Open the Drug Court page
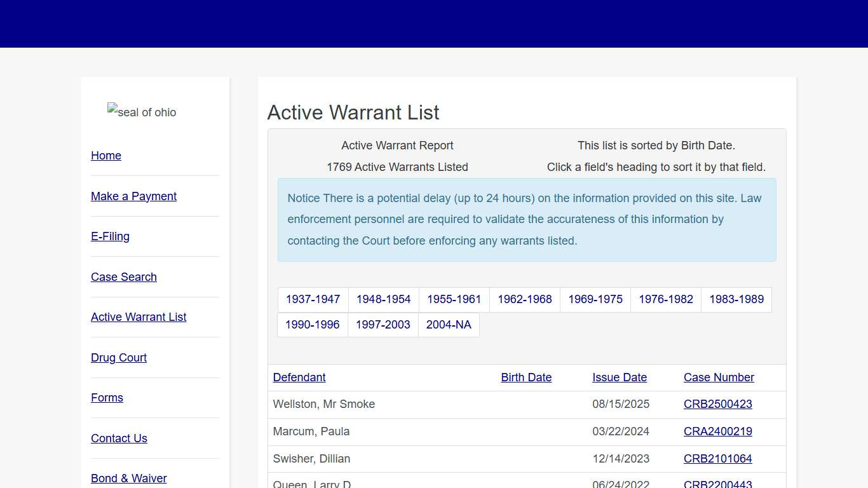Viewport: 868px width, 488px height. point(119,358)
